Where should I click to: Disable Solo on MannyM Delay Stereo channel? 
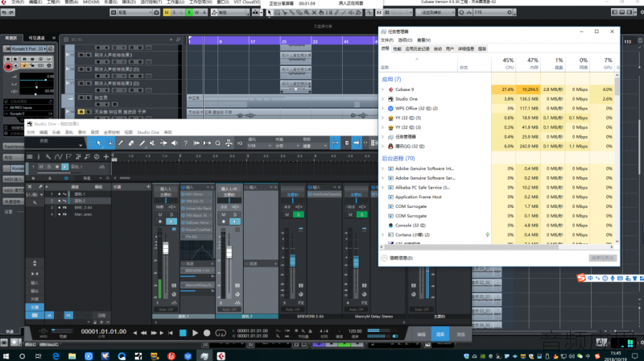point(361,214)
